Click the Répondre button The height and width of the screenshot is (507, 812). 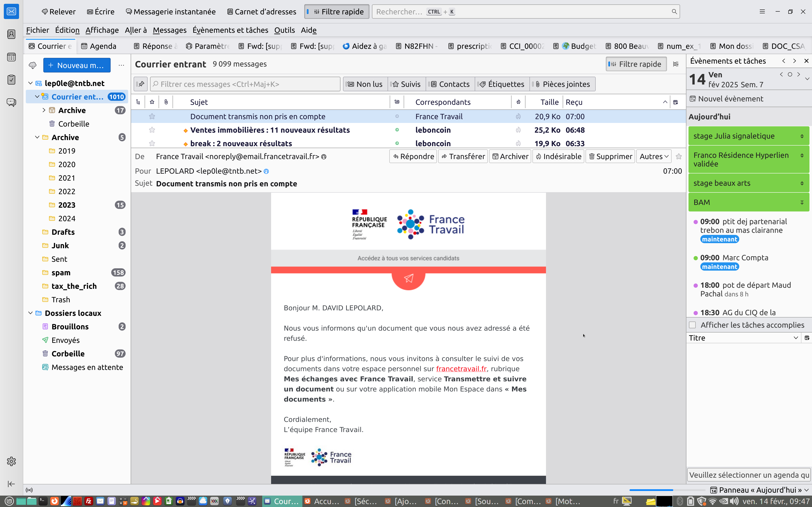(413, 156)
